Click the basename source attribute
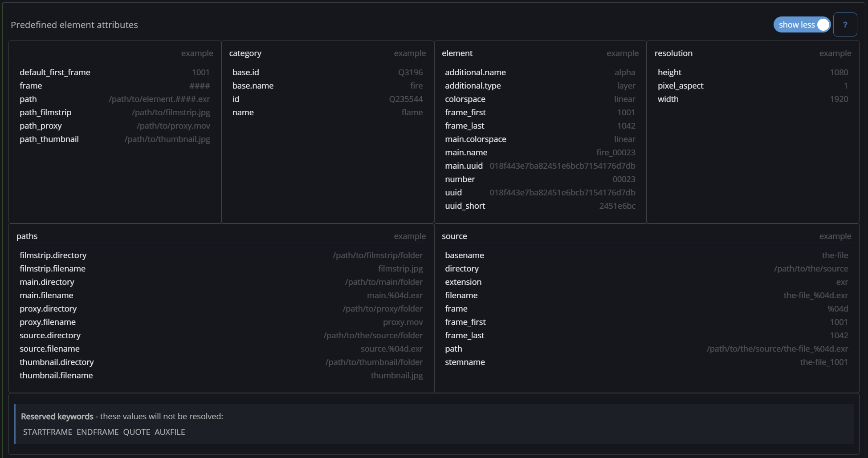 pos(465,255)
